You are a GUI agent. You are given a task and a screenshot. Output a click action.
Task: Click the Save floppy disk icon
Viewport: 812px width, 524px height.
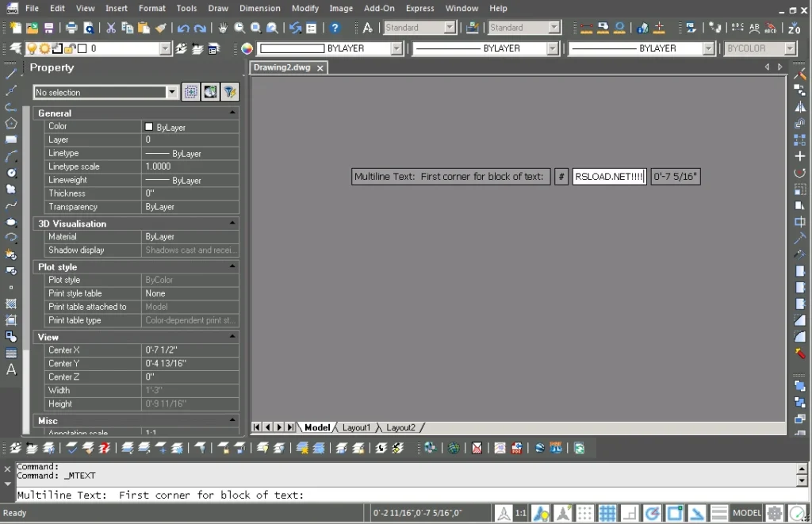coord(48,28)
